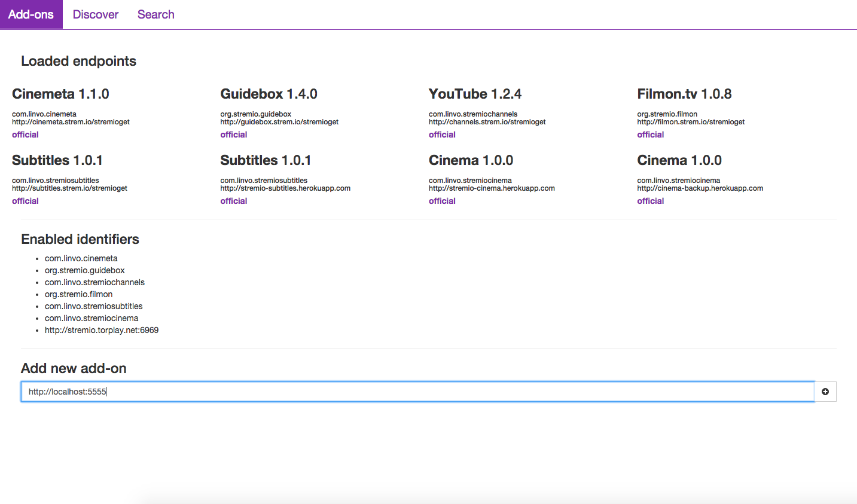
Task: Select the Cinemeta 1.1.0 heading
Action: click(60, 94)
